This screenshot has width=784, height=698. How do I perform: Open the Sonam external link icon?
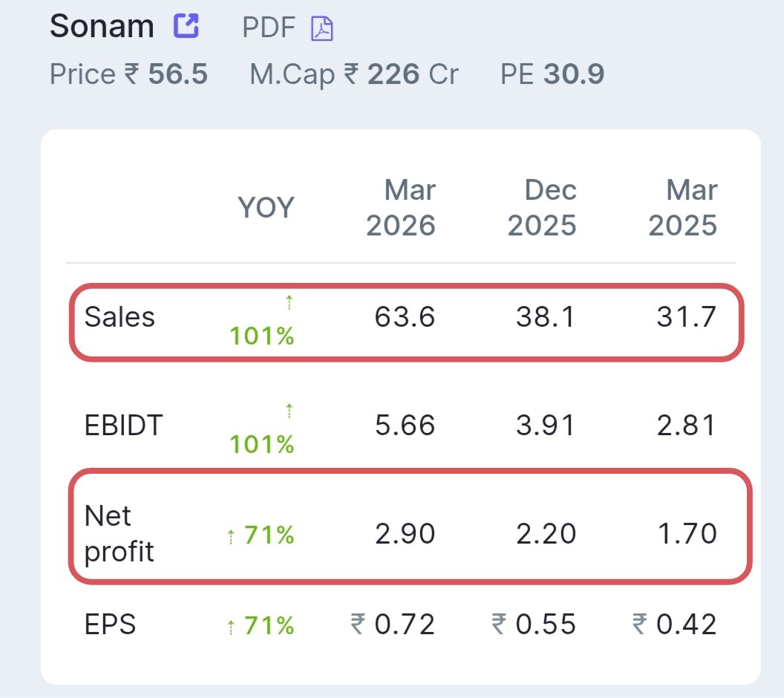(186, 25)
